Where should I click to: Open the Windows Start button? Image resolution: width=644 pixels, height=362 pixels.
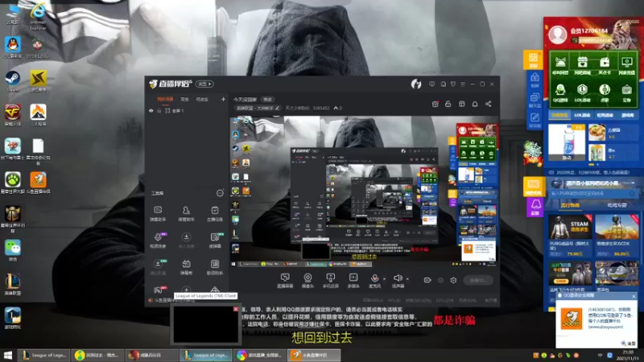click(x=8, y=355)
